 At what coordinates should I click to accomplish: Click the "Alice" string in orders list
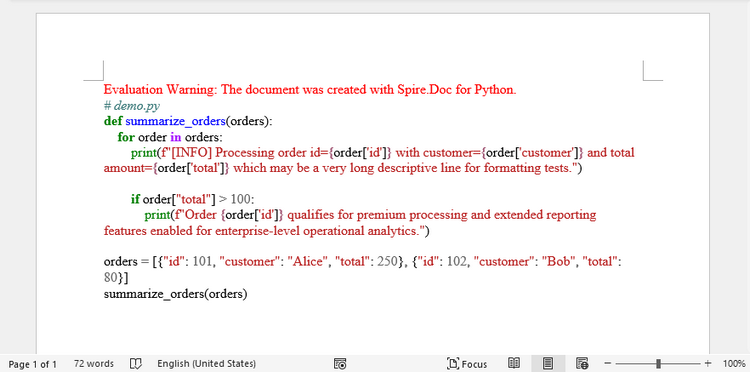308,262
